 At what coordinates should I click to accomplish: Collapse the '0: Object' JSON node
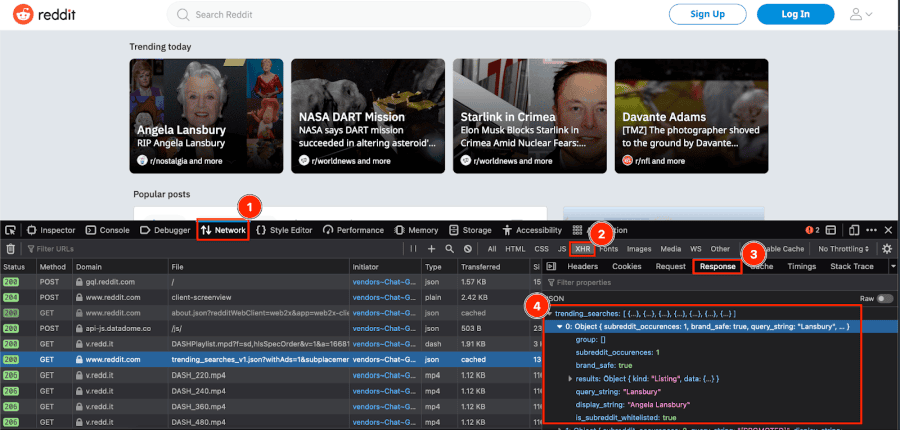(560, 326)
